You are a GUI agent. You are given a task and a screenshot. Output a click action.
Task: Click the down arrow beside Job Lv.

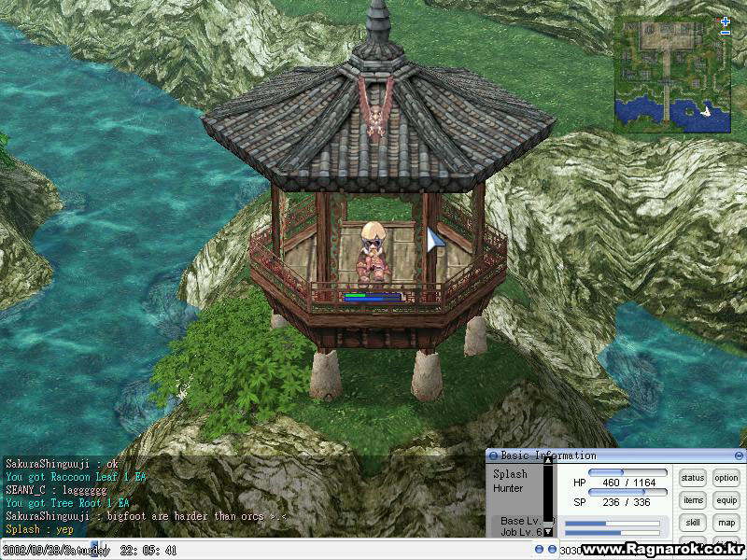548,531
